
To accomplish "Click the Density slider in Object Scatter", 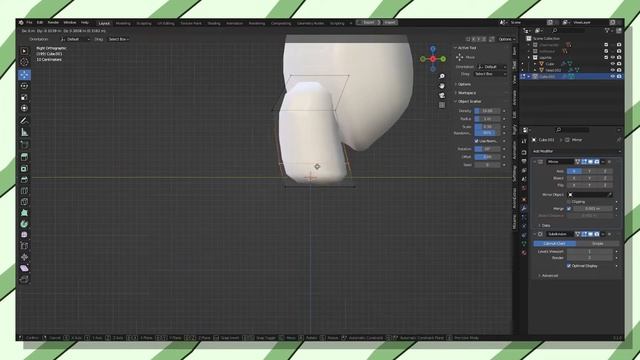I will 487,111.
